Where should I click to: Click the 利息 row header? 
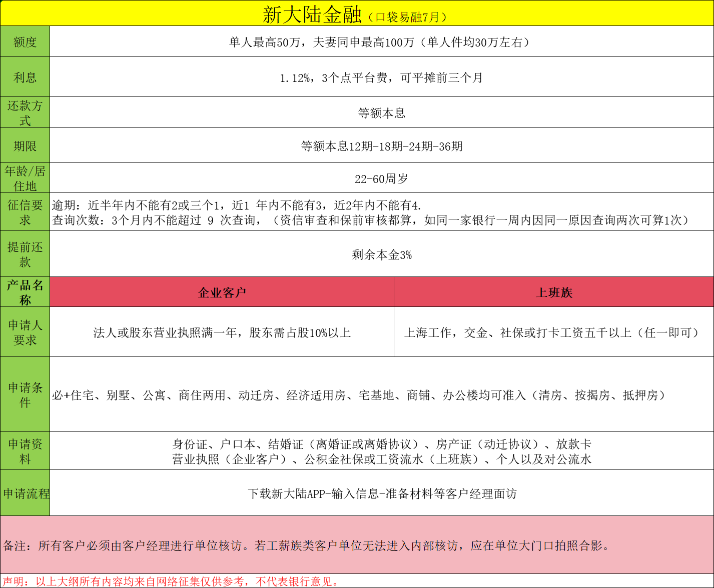(25, 76)
